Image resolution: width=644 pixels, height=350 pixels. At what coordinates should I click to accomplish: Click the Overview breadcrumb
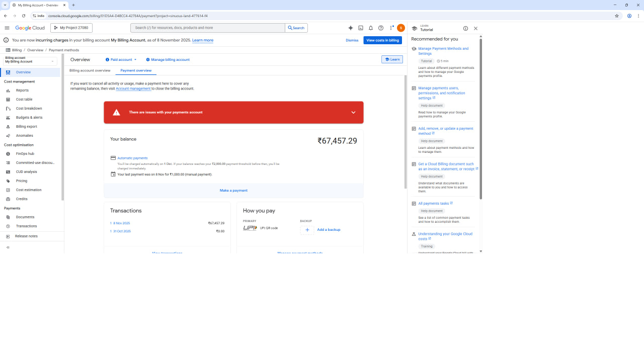click(35, 50)
